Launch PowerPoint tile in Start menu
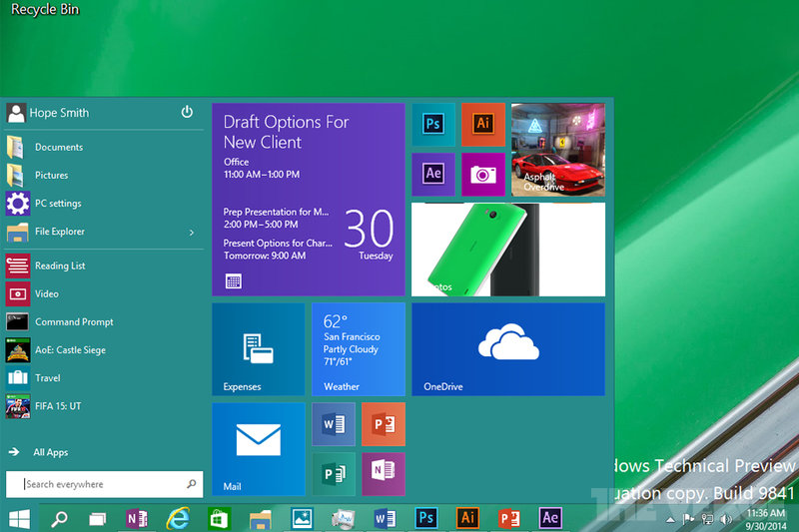 [x=384, y=424]
